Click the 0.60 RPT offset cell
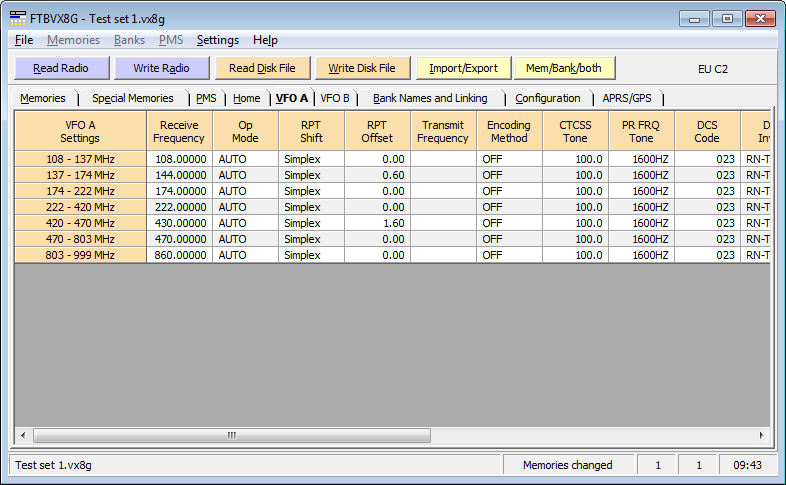Screen dimensions: 786x485 coord(377,175)
